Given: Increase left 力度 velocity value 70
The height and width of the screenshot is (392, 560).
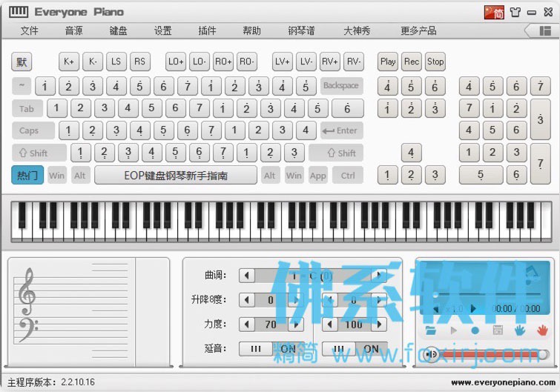Looking at the screenshot, I should click(x=296, y=325).
